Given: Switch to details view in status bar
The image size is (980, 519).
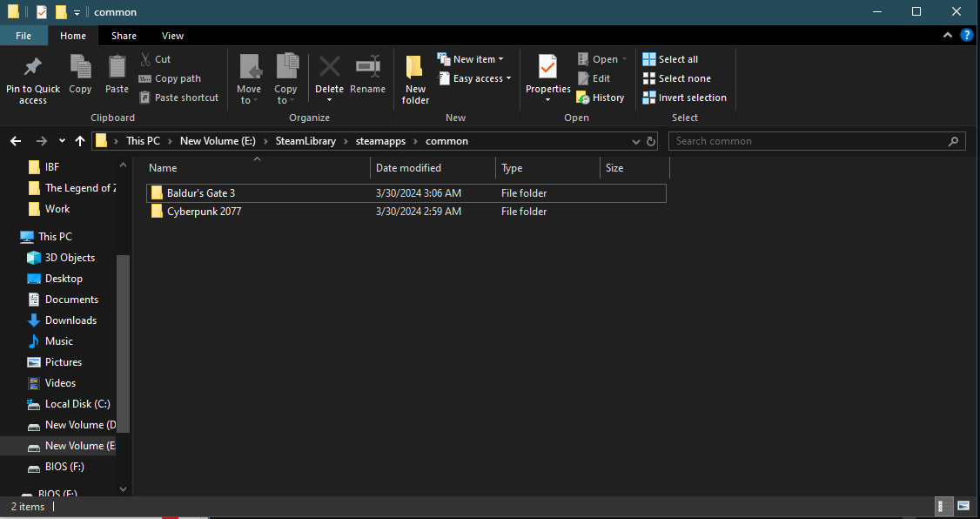Looking at the screenshot, I should coord(943,506).
